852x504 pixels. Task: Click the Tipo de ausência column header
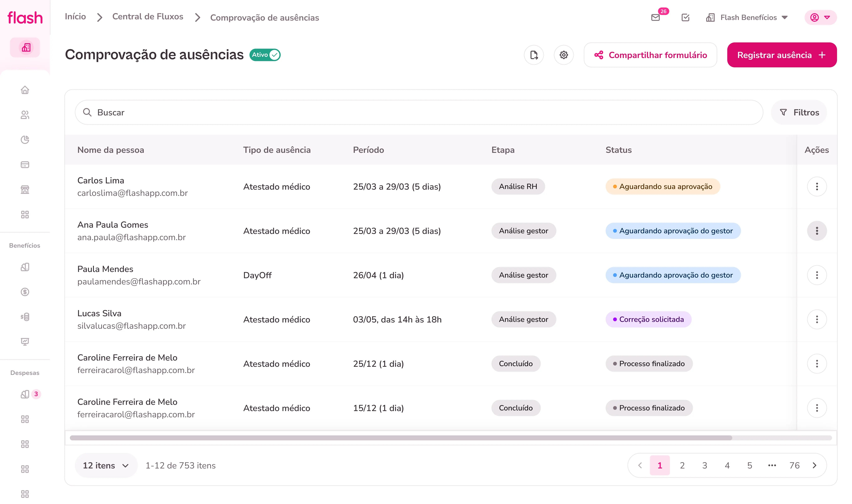coord(277,150)
